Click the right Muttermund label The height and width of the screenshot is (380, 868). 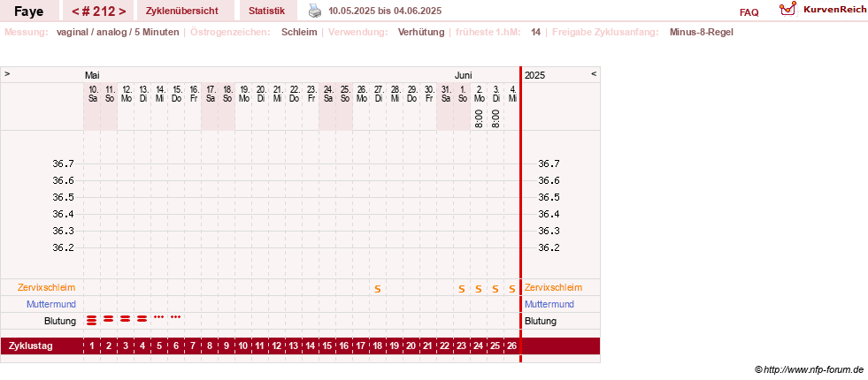pos(549,304)
